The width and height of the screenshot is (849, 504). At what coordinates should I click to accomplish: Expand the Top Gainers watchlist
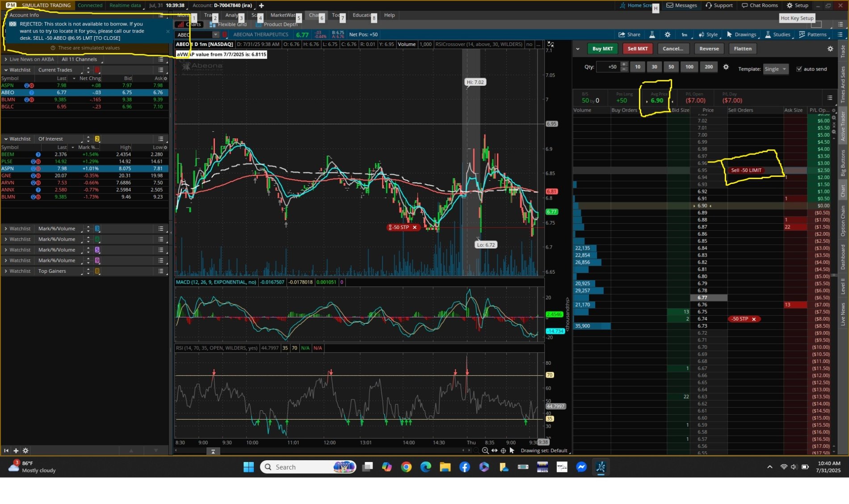pos(5,271)
